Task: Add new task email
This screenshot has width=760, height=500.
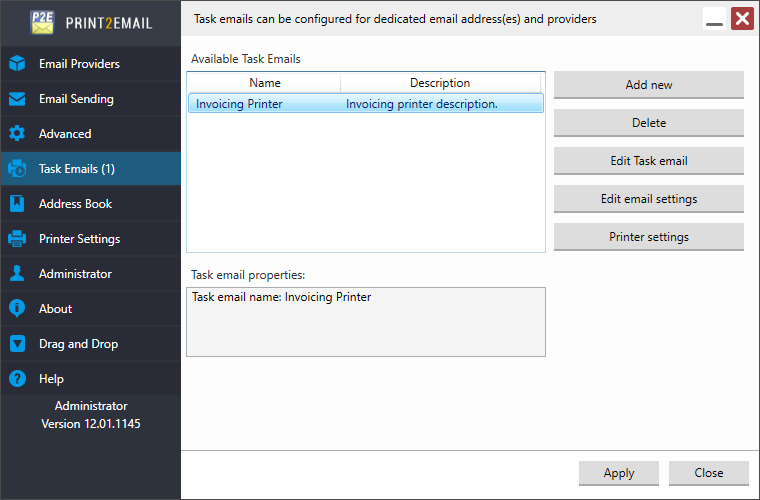Action: click(x=649, y=85)
